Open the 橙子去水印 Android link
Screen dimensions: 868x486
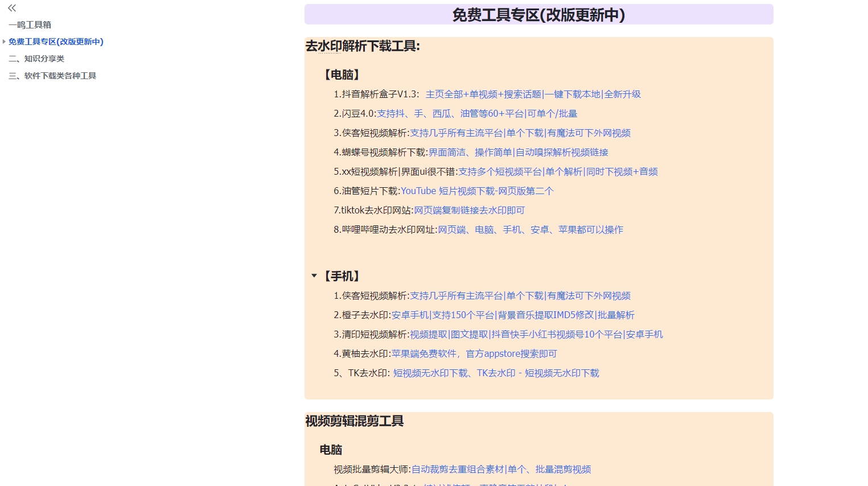[x=512, y=315]
